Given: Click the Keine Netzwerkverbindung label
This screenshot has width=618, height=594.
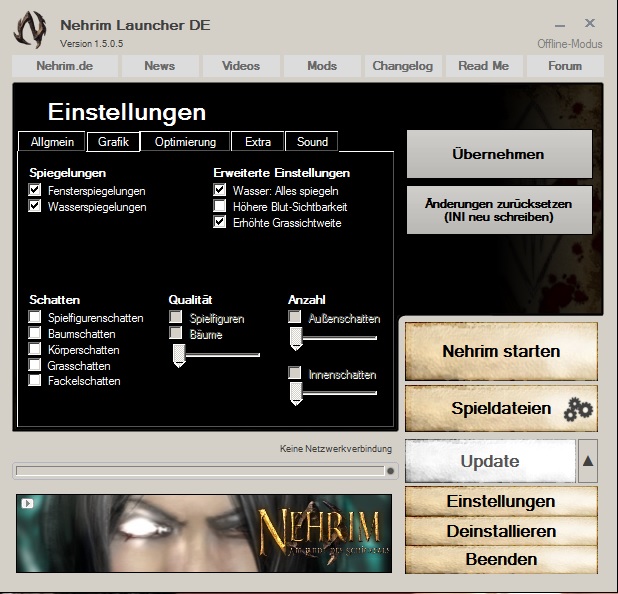Looking at the screenshot, I should 336,449.
